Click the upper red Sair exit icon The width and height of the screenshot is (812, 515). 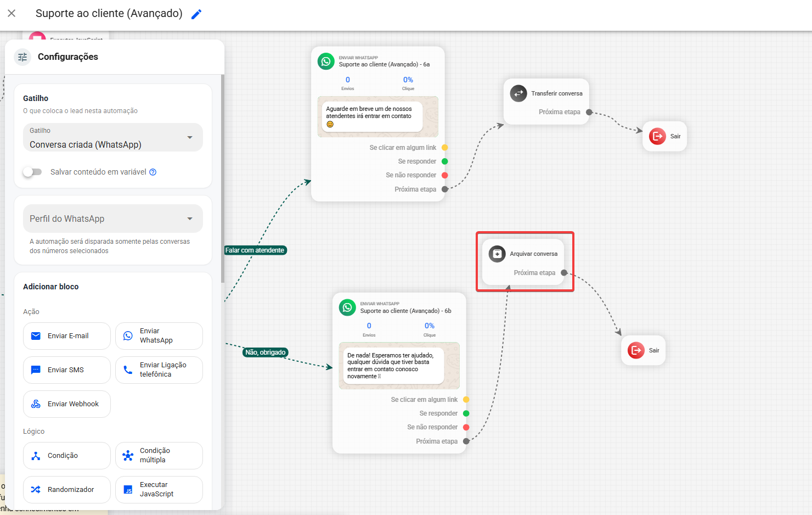tap(657, 136)
